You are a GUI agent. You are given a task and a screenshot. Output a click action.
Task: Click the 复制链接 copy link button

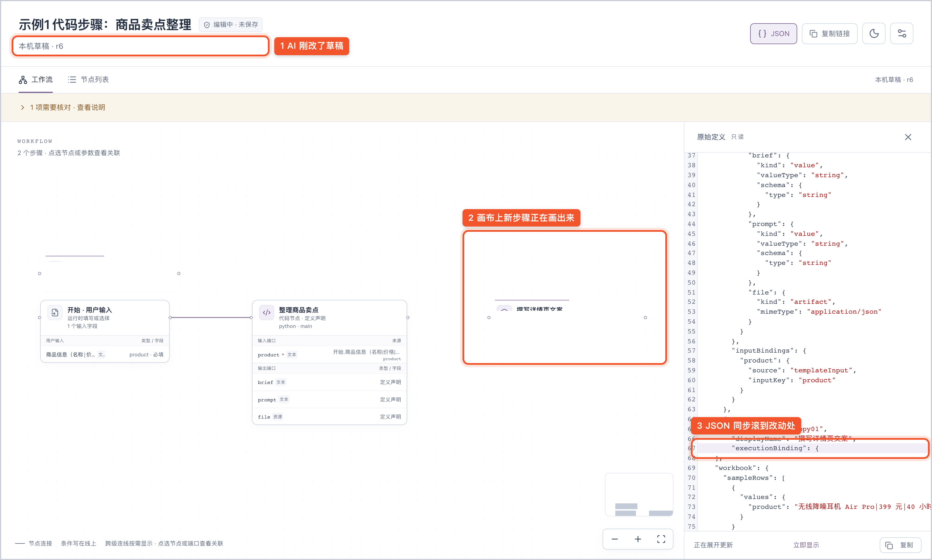click(829, 34)
